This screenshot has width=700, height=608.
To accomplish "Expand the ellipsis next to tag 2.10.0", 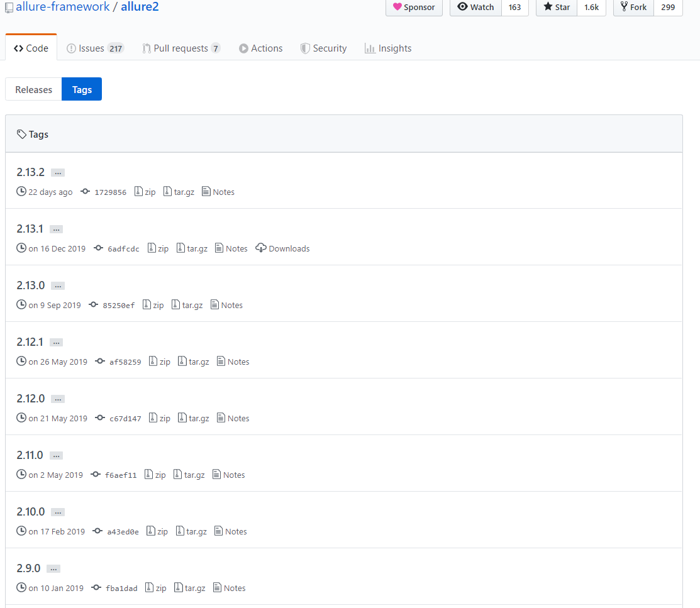I will click(58, 513).
